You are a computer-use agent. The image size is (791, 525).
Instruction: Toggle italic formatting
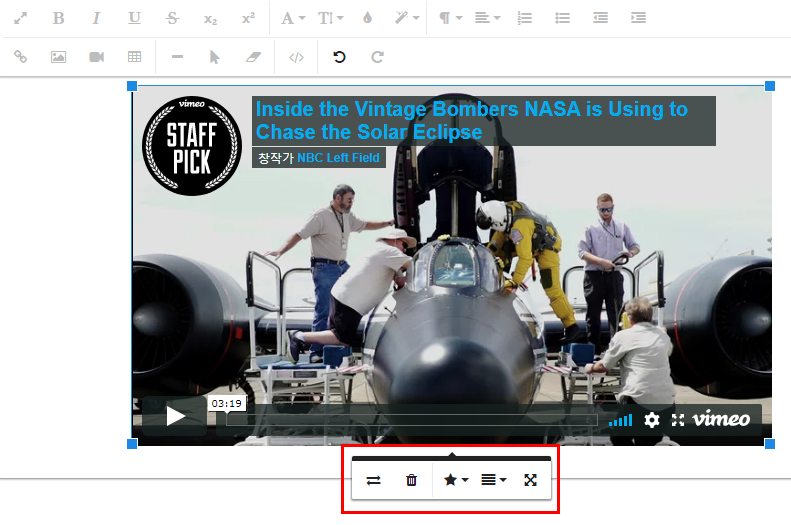pos(96,18)
